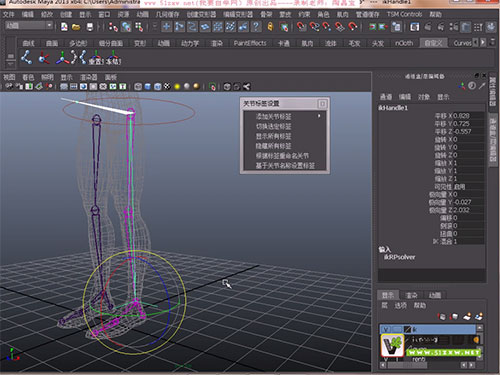
Task: Switch to layer editor 动画 Anim tab
Action: pos(435,295)
